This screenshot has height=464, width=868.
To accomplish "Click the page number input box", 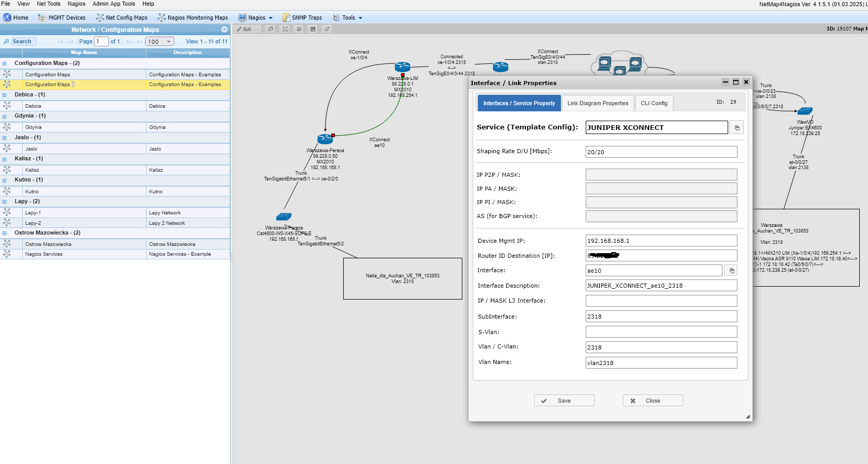I will (x=101, y=41).
